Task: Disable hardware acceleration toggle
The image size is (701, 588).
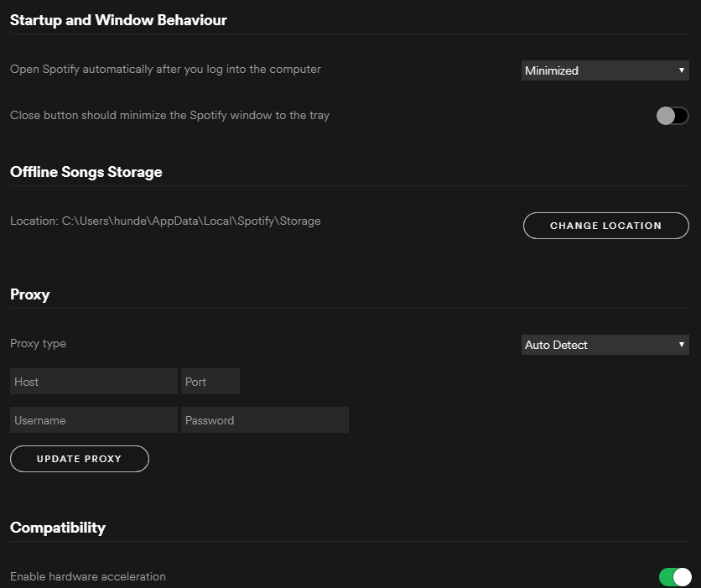Action: coord(675,577)
